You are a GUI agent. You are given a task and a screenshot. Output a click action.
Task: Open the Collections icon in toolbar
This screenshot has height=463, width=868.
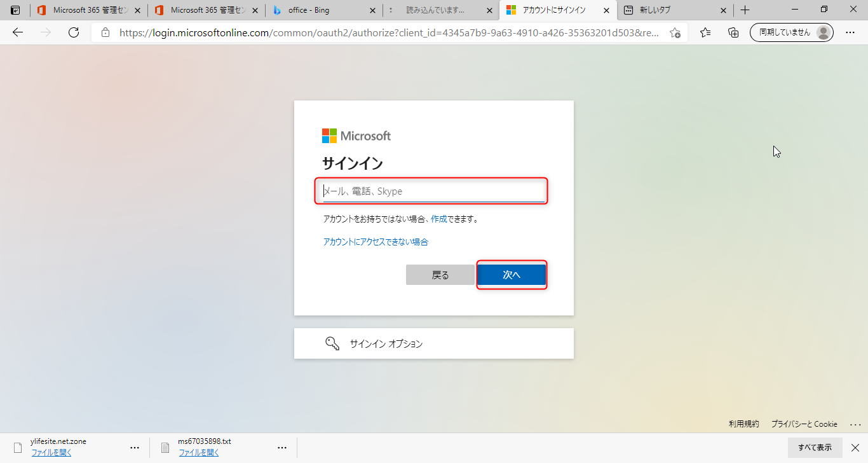[733, 32]
